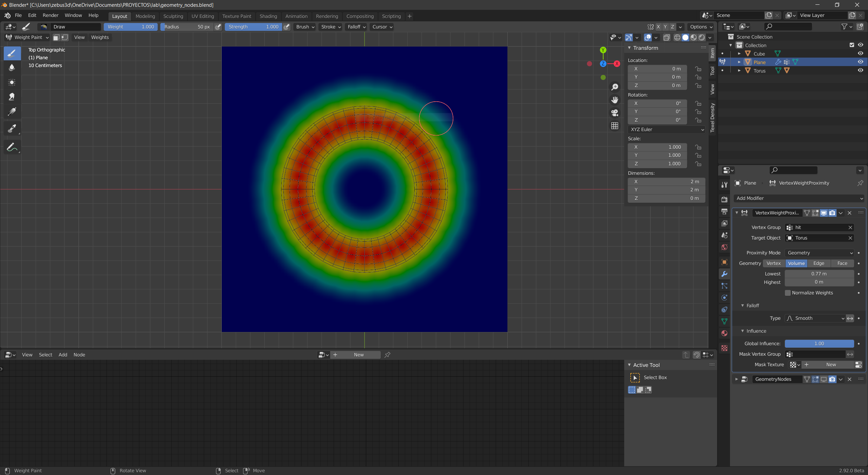The image size is (868, 475).
Task: Pin the properties editor context
Action: click(x=860, y=183)
